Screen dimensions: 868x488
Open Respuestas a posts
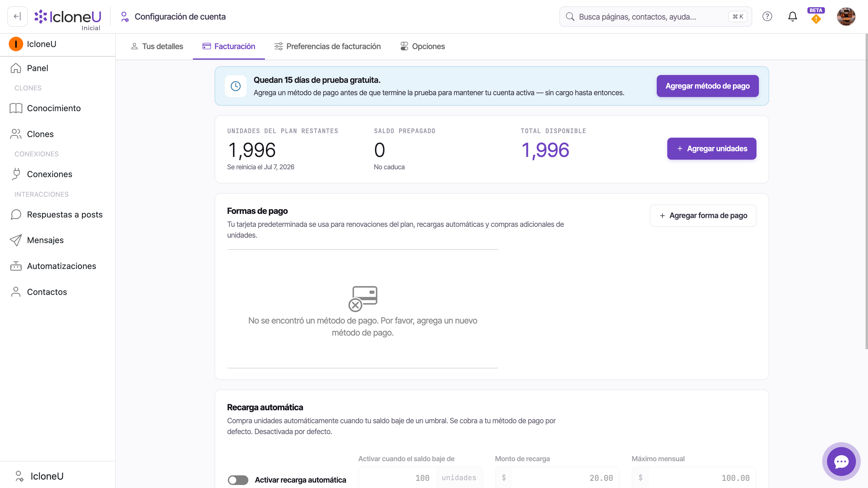click(58, 214)
